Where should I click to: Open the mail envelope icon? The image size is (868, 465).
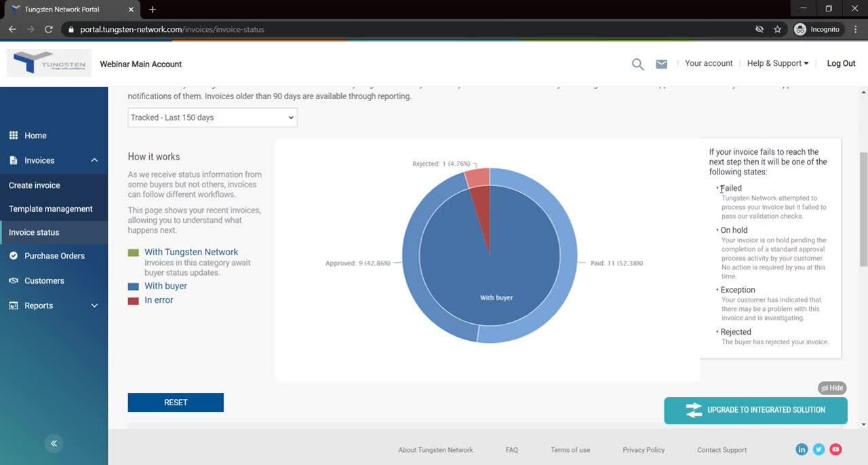click(661, 64)
